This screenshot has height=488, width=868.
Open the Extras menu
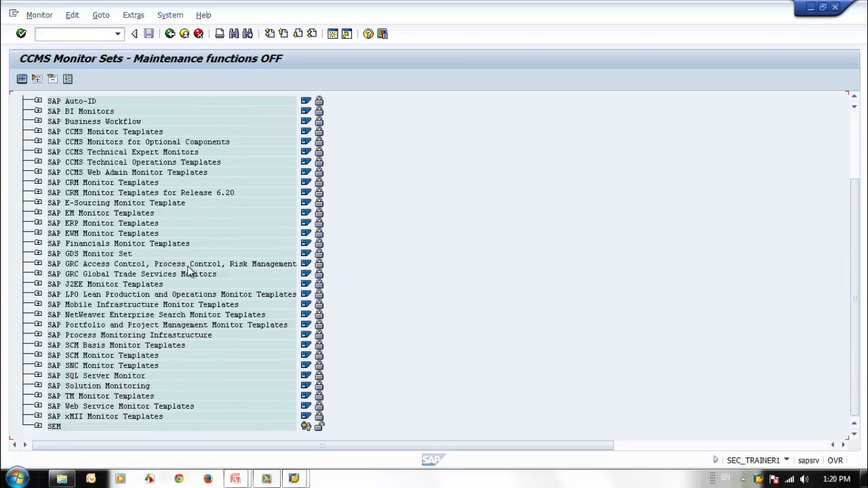tap(134, 15)
